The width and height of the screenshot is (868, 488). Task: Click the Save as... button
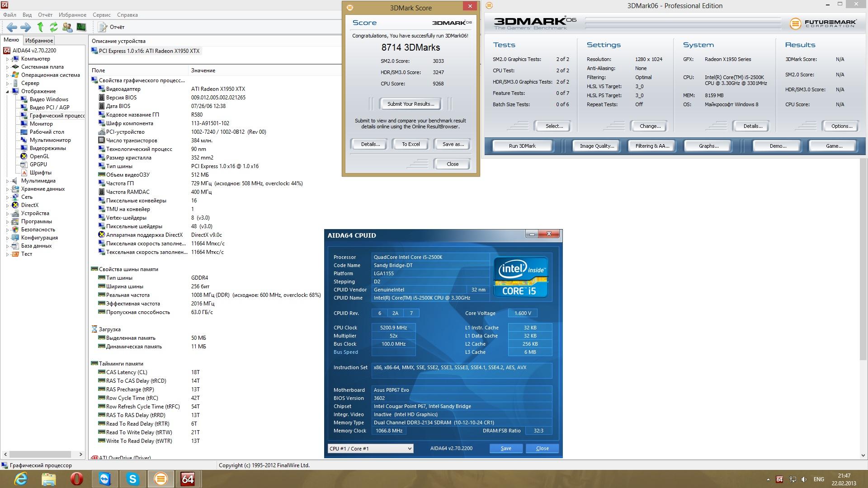point(453,144)
